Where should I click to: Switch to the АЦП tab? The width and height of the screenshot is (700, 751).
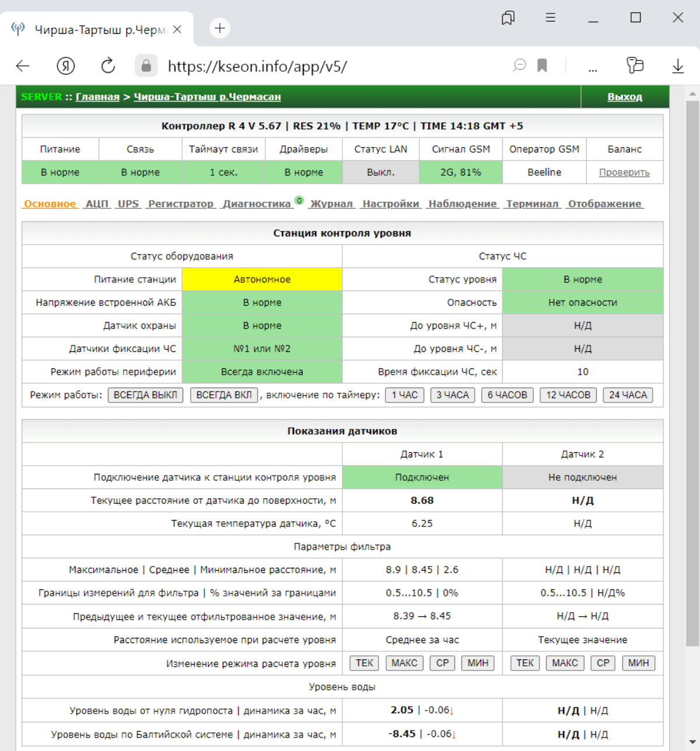click(97, 204)
